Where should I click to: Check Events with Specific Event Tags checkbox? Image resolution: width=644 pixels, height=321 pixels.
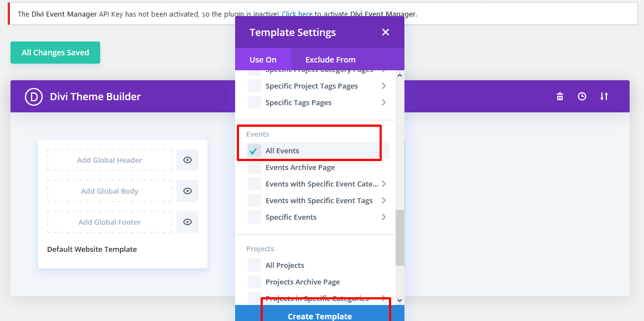(x=255, y=200)
